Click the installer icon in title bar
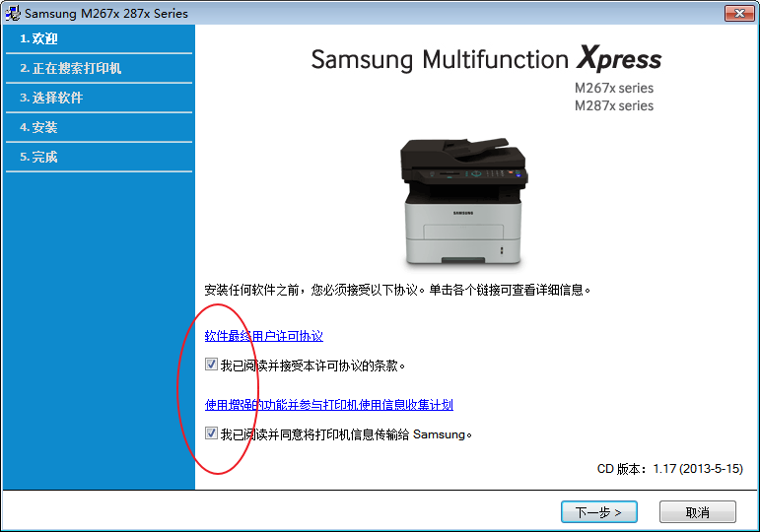Viewport: 760px width, 532px height. (x=13, y=13)
